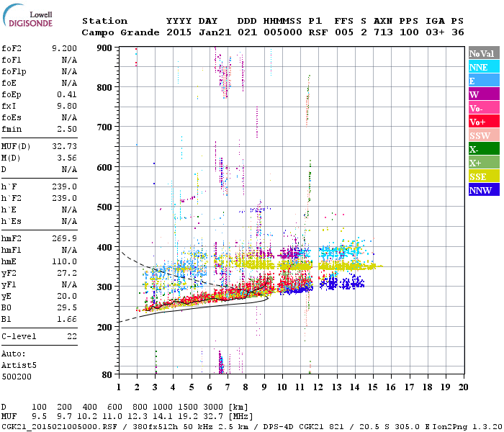
Task: Select the NNE legend color swatch
Action: click(x=484, y=67)
